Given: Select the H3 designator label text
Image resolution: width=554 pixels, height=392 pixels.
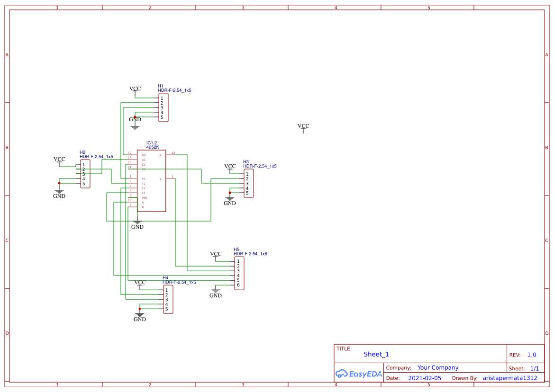Looking at the screenshot, I should click(246, 162).
